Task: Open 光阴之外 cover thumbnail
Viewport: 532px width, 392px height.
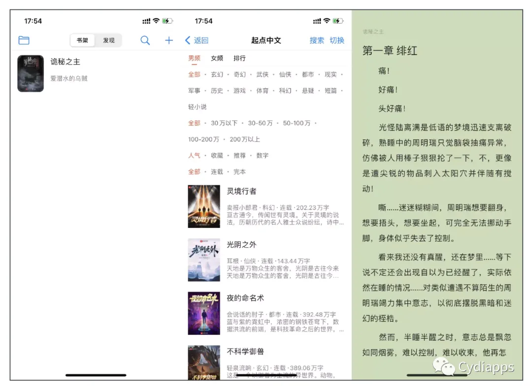Action: point(204,260)
